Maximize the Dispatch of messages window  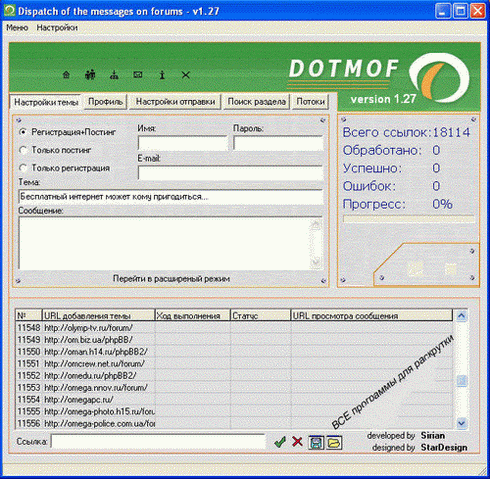460,11
